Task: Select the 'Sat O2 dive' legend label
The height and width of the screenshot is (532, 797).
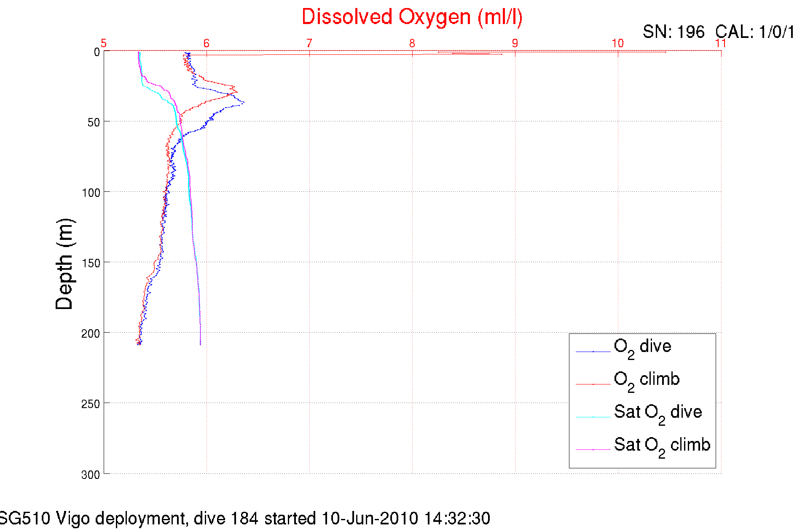Action: pos(658,414)
